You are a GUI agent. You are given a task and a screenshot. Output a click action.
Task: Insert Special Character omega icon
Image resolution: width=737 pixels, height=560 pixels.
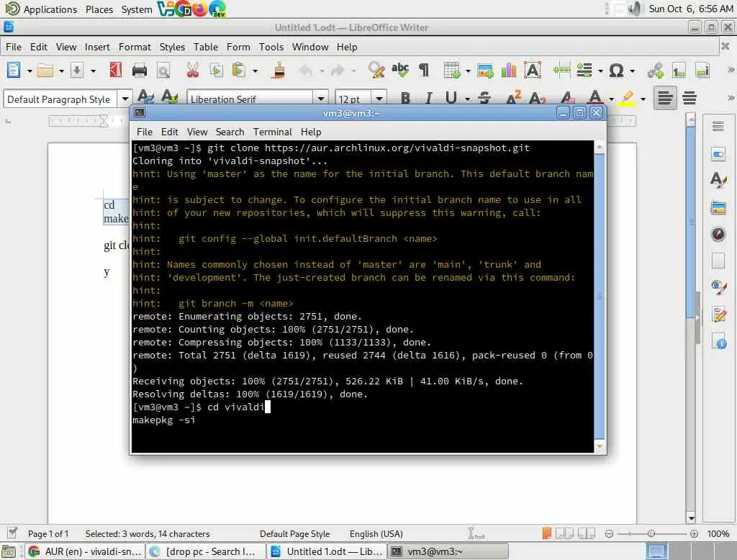[616, 71]
